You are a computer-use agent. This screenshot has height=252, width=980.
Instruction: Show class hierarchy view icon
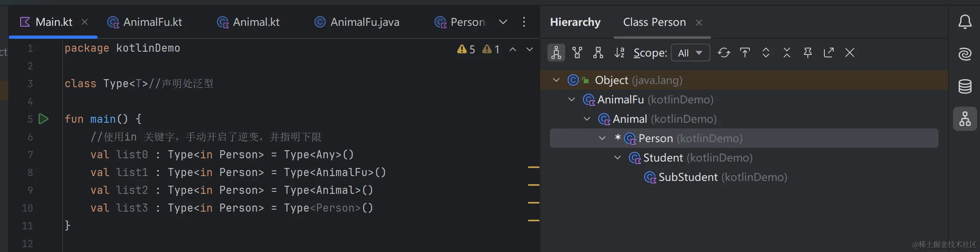pos(556,52)
